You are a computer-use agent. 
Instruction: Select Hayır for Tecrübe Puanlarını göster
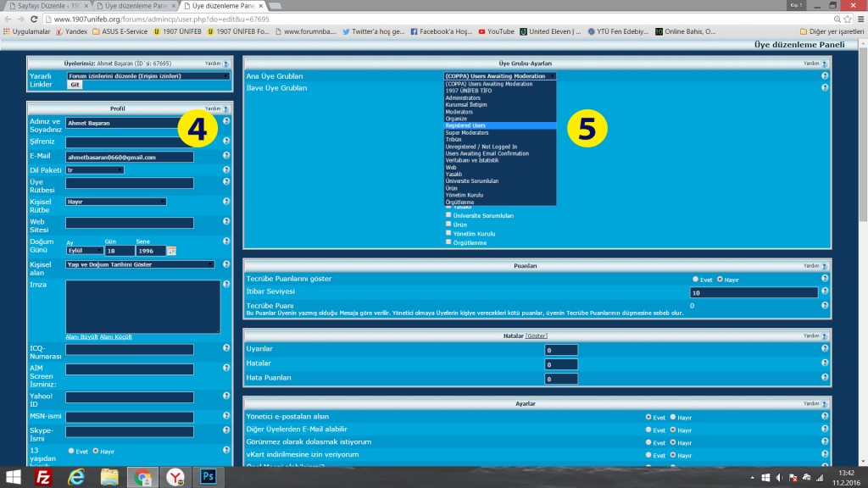coord(721,279)
